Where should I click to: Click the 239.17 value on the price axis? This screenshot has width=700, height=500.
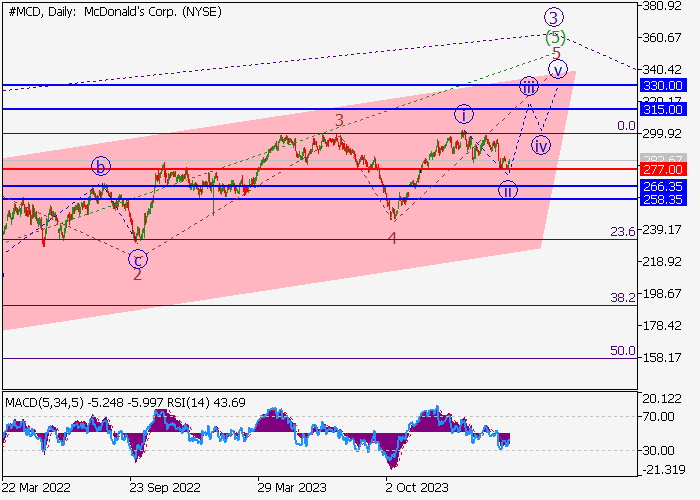coord(662,230)
